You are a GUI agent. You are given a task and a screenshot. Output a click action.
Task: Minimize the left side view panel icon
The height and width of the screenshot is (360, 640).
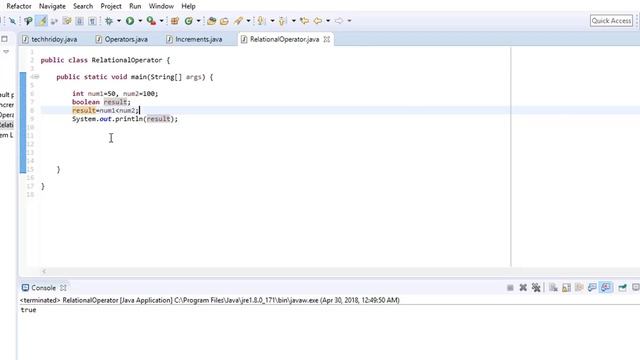click(x=4, y=39)
